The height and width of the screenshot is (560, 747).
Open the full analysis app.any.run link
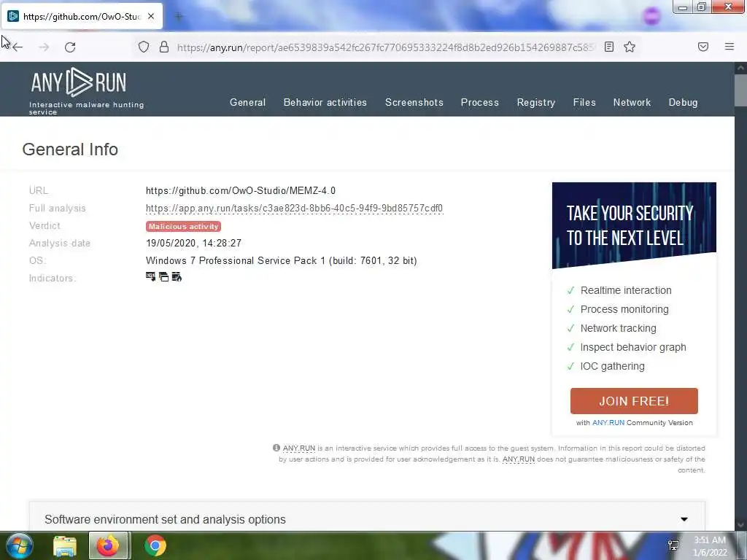pos(295,208)
